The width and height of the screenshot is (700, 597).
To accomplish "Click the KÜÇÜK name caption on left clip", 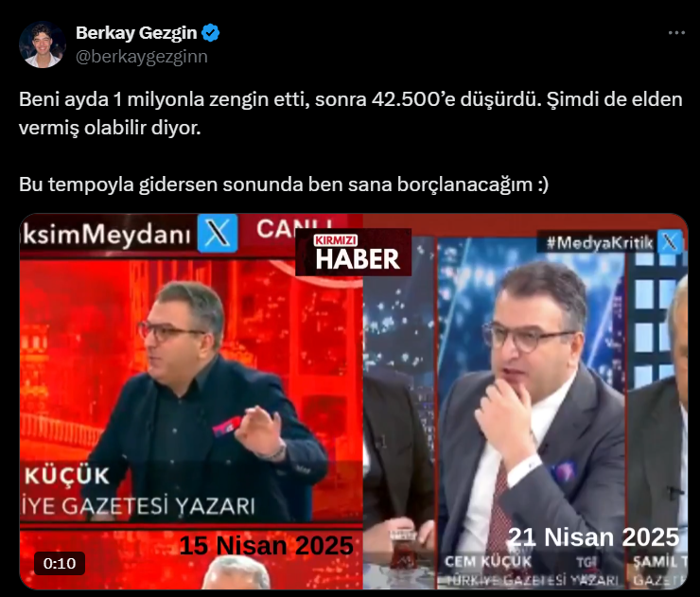I will click(x=67, y=476).
